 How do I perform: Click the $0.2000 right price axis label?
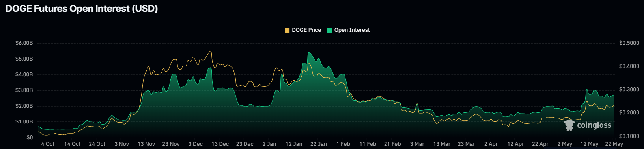pyautogui.click(x=629, y=113)
